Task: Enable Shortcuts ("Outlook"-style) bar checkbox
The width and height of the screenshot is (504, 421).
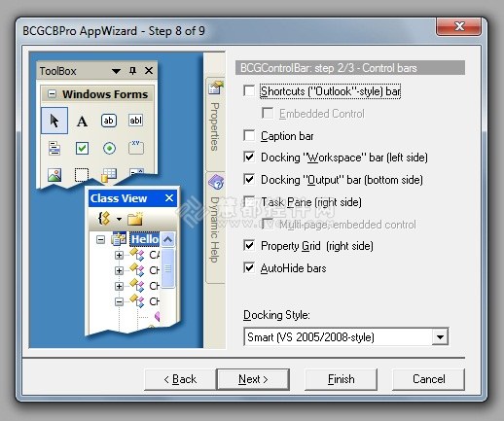Action: [249, 91]
